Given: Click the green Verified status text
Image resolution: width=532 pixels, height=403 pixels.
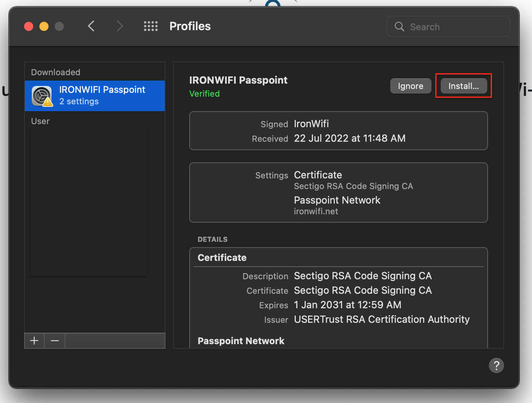Looking at the screenshot, I should coord(204,94).
